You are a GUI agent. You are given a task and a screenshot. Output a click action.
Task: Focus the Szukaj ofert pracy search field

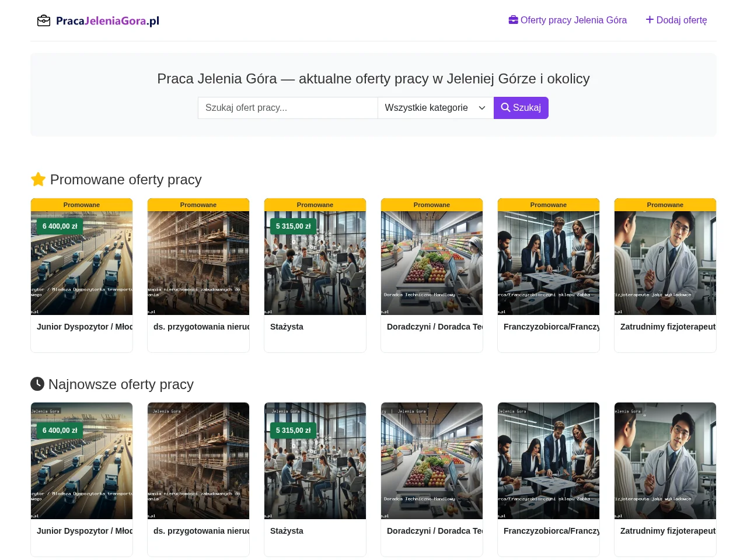coord(288,108)
